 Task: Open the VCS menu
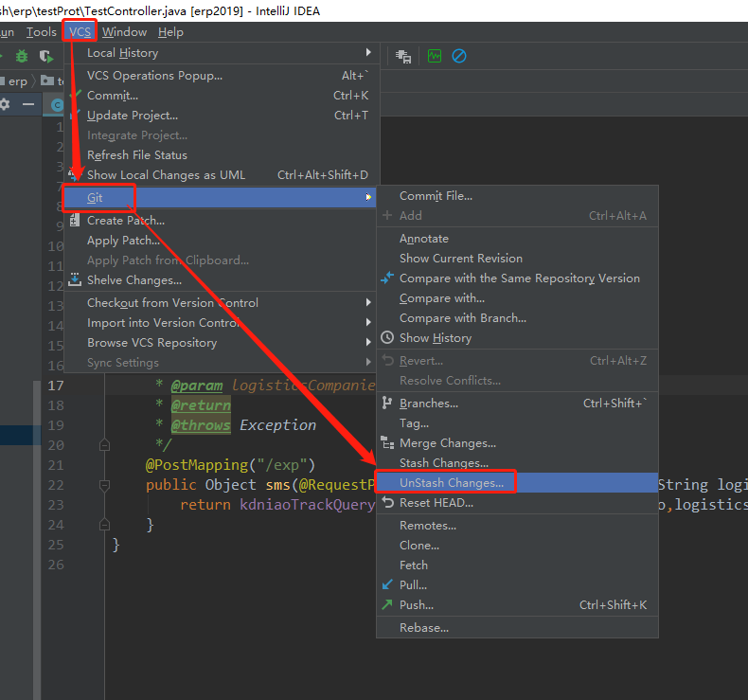80,32
